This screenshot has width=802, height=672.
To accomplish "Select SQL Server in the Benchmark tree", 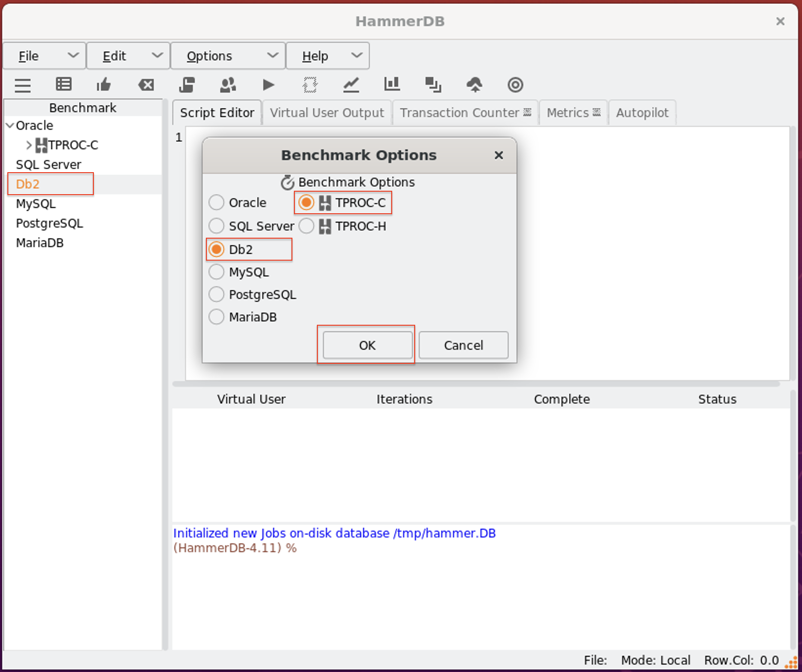I will click(48, 165).
